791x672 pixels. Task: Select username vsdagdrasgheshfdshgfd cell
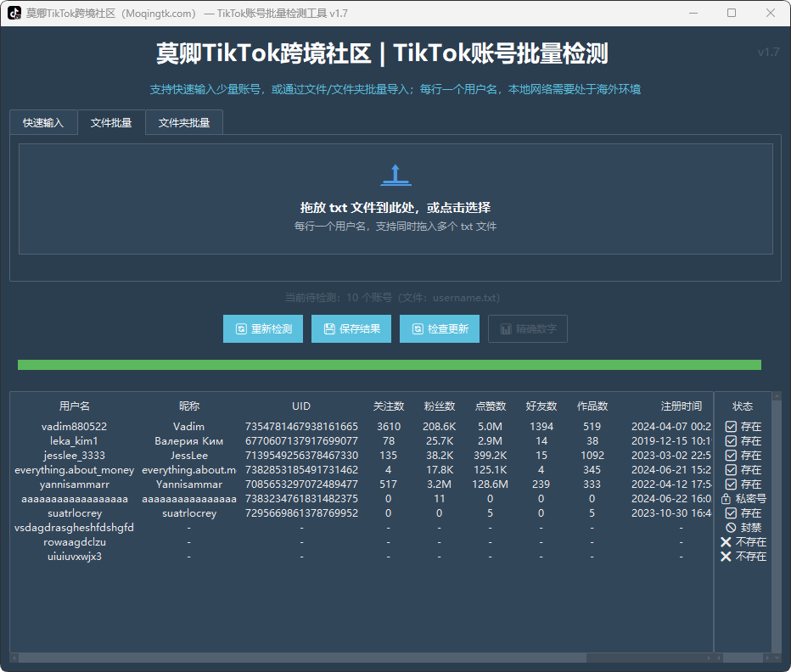[x=74, y=528]
